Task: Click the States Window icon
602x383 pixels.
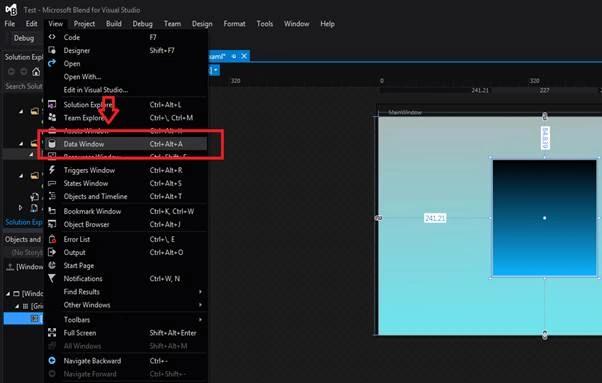Action: coord(52,183)
